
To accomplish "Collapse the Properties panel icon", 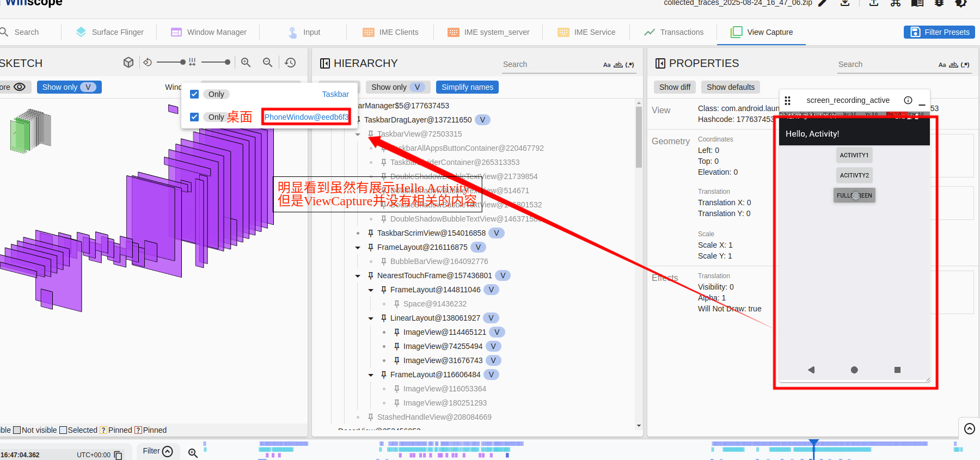I will 660,64.
